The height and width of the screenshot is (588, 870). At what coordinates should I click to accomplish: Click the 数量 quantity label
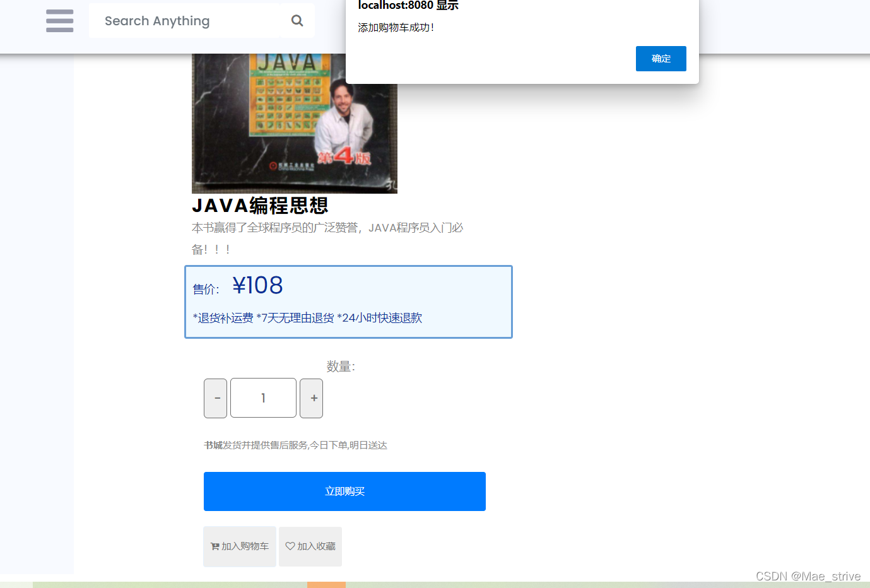click(341, 365)
